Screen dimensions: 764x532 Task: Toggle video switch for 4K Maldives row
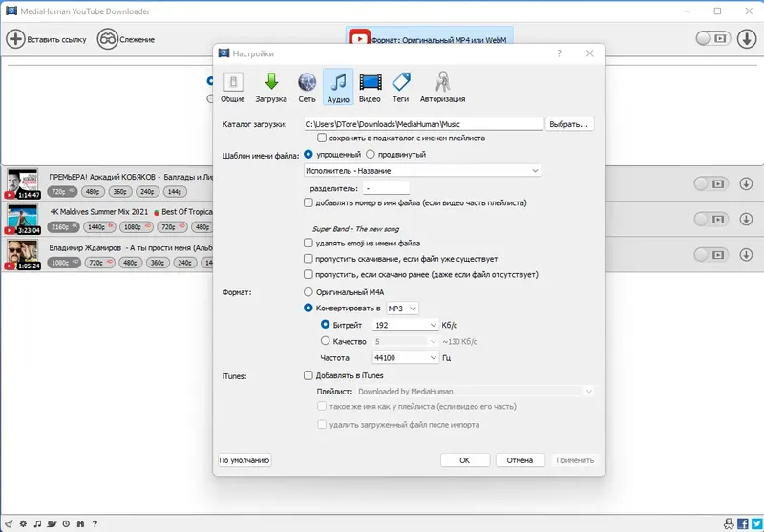(x=711, y=220)
